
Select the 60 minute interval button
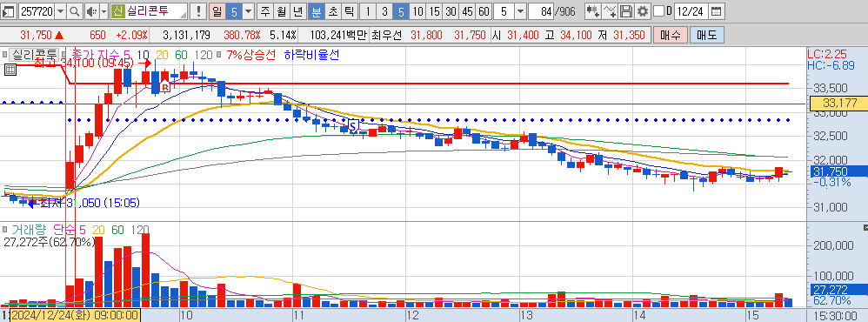point(484,10)
